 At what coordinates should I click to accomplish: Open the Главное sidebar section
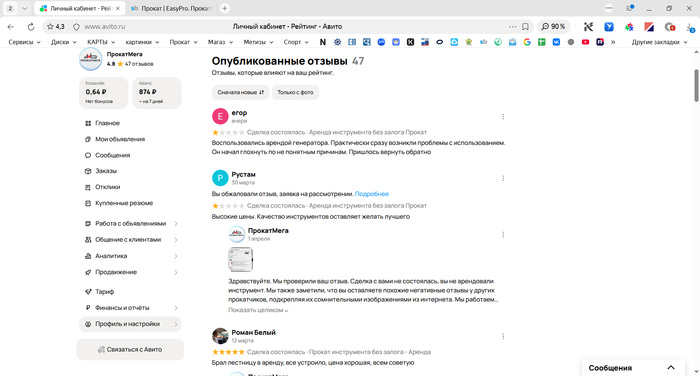(x=107, y=123)
